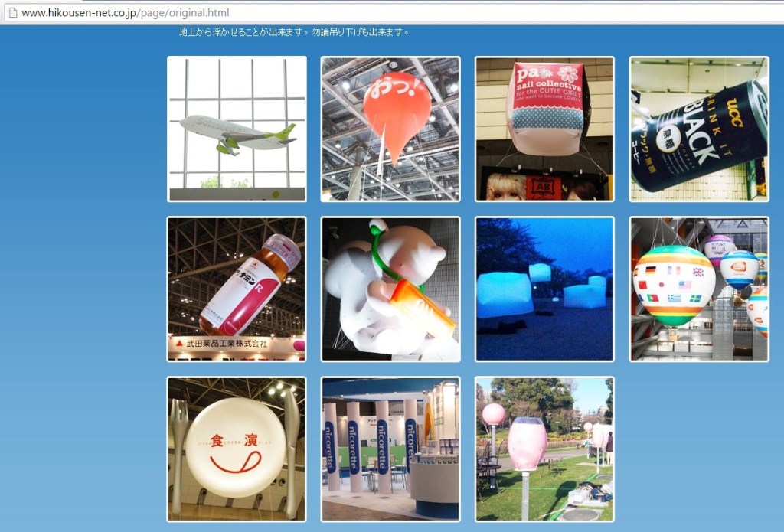Viewport: 784px width, 532px height.
Task: Click the small orange-striped balloon behind flags balloon
Action: [x=740, y=269]
